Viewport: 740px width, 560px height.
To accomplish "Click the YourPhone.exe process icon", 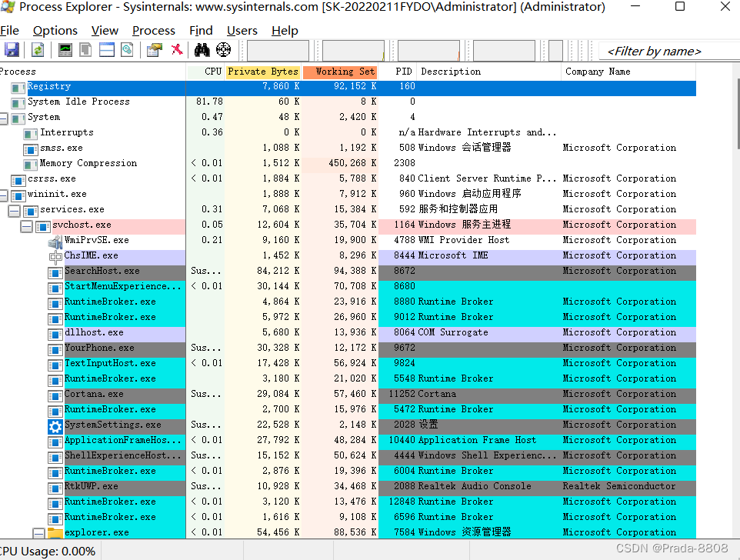I will coord(55,350).
